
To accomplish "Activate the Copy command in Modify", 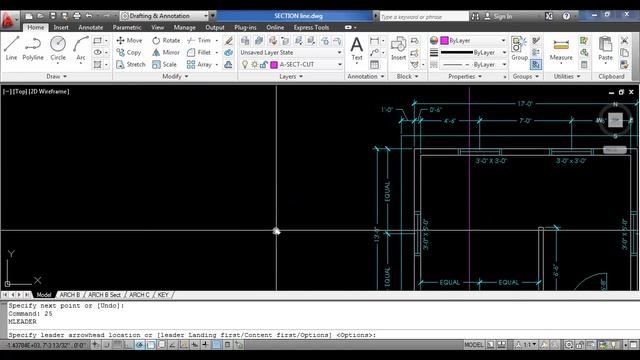I will tap(129, 52).
